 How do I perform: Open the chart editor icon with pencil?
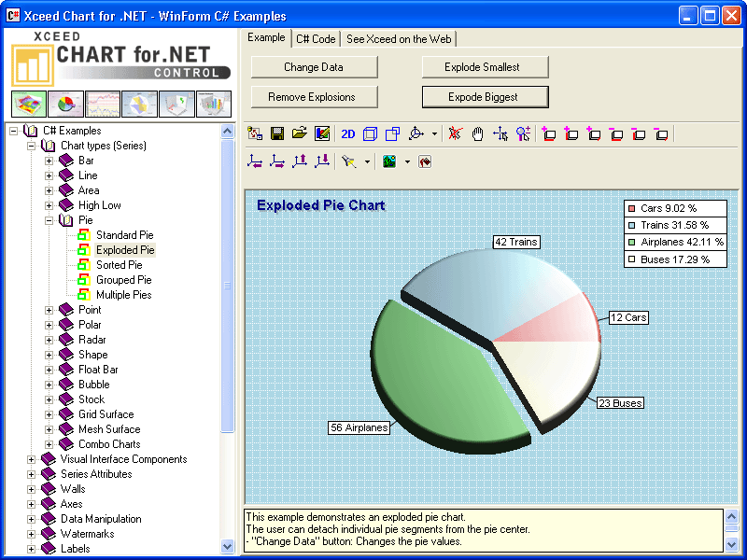(322, 133)
